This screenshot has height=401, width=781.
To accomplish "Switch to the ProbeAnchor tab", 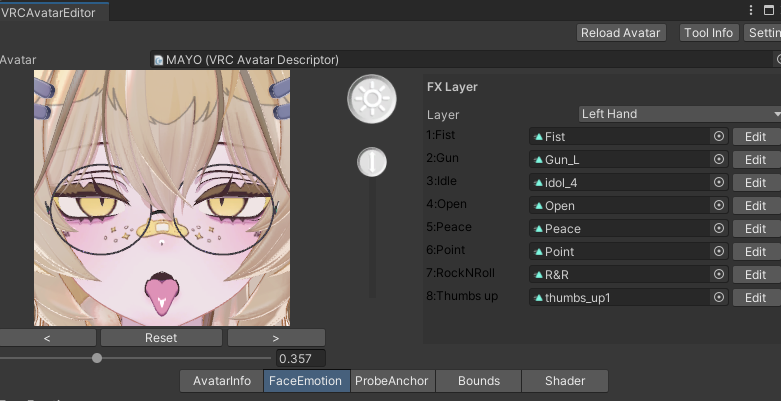I will point(391,381).
